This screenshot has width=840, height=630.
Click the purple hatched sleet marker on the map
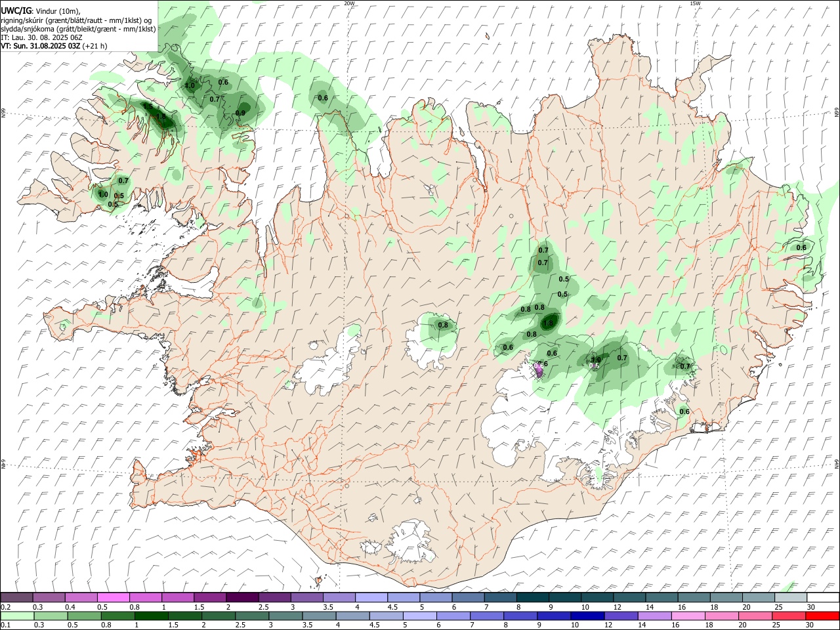[x=538, y=371]
